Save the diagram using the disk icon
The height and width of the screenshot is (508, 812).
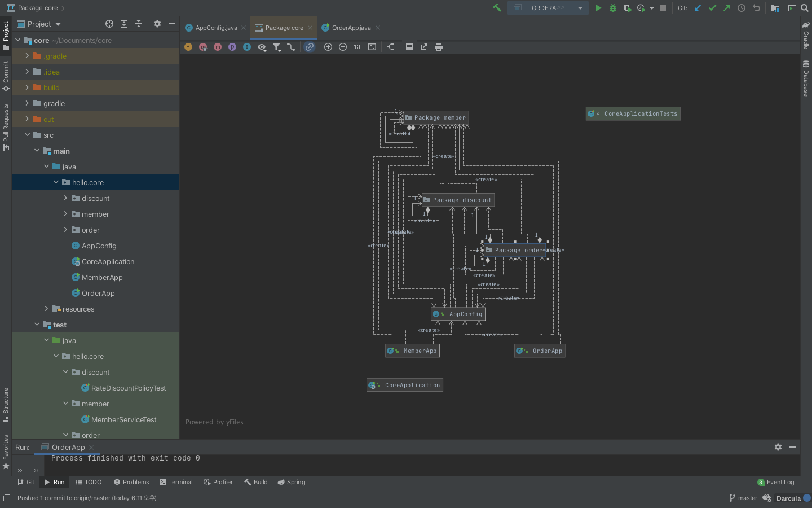click(x=409, y=47)
